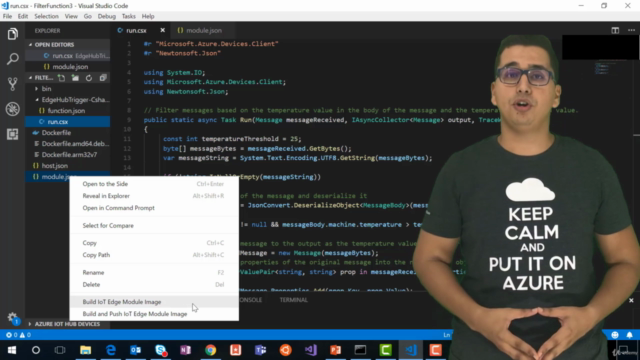Image resolution: width=640 pixels, height=360 pixels.
Task: Open the Source Control view
Action: (x=13, y=84)
